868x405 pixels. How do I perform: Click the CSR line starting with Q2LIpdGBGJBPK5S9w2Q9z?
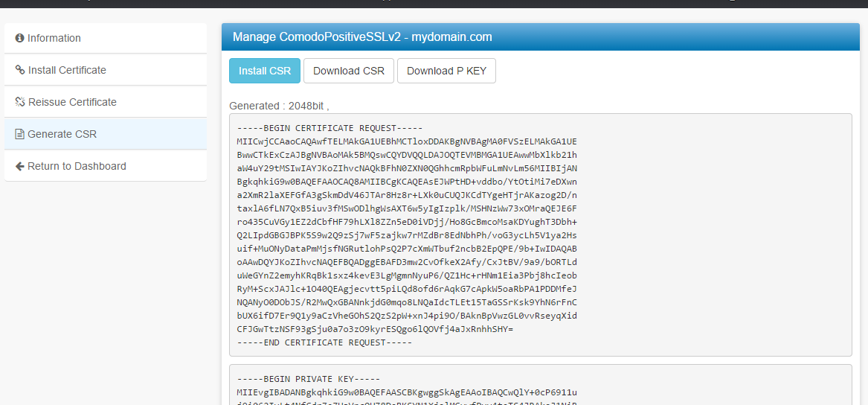pyautogui.click(x=407, y=235)
